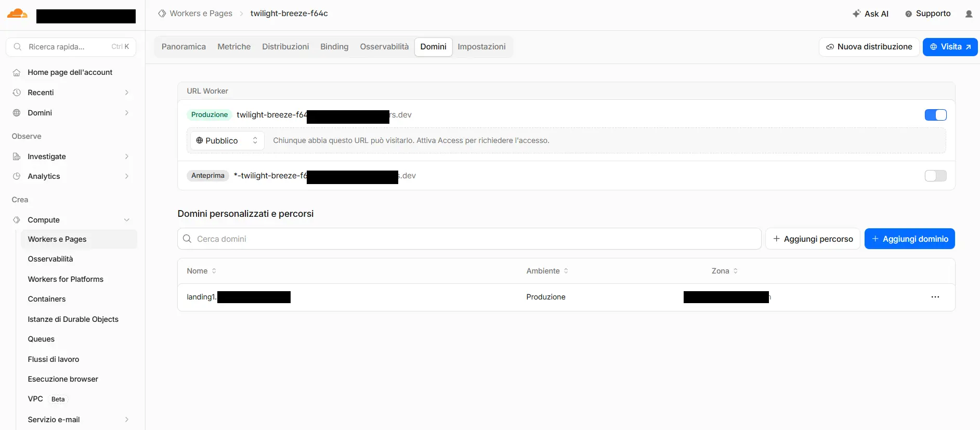
Task: Open the Supporto menu
Action: pyautogui.click(x=927, y=14)
